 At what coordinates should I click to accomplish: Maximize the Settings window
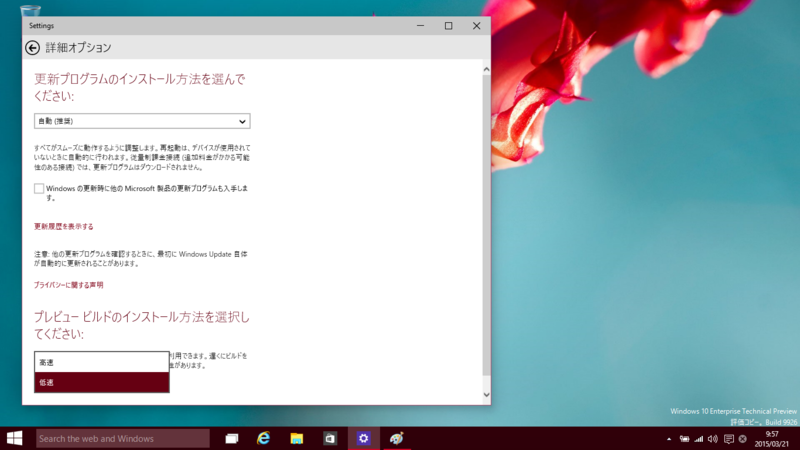448,26
